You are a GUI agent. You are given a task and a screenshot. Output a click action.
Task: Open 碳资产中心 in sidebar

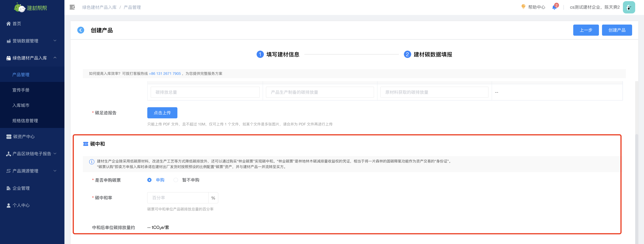tap(24, 137)
